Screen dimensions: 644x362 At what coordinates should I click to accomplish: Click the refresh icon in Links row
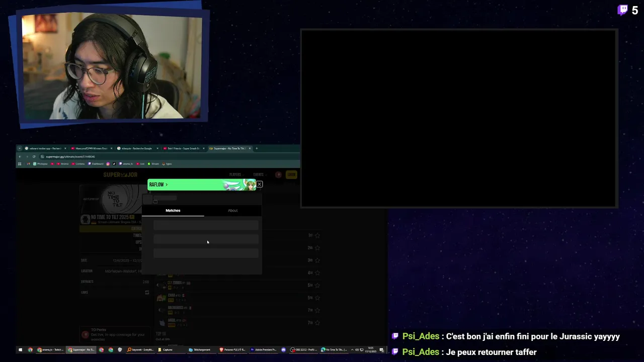click(147, 292)
